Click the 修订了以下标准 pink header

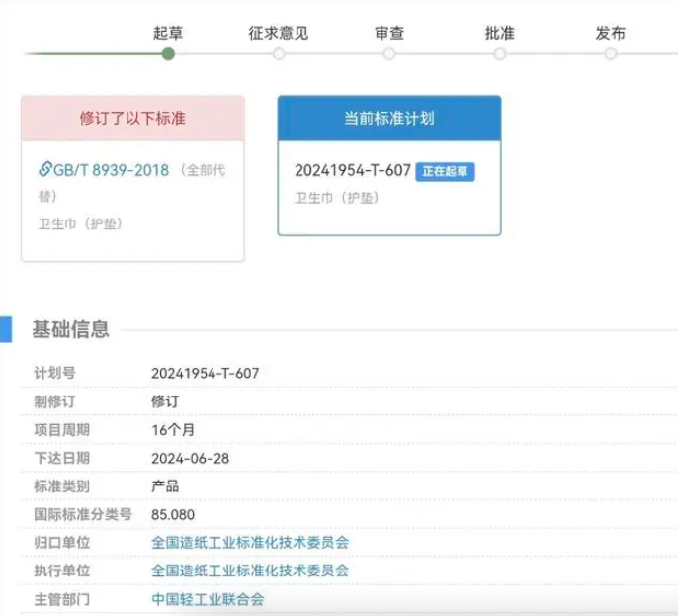(x=132, y=119)
